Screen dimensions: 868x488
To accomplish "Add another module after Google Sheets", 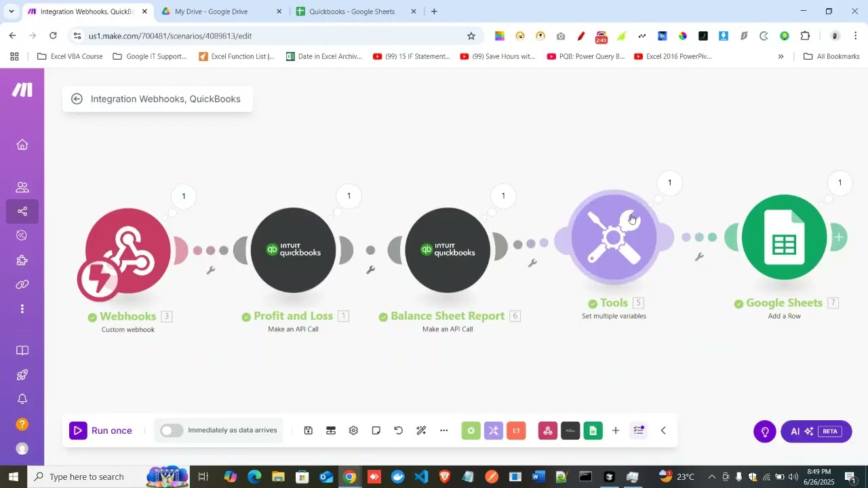I will coord(840,237).
